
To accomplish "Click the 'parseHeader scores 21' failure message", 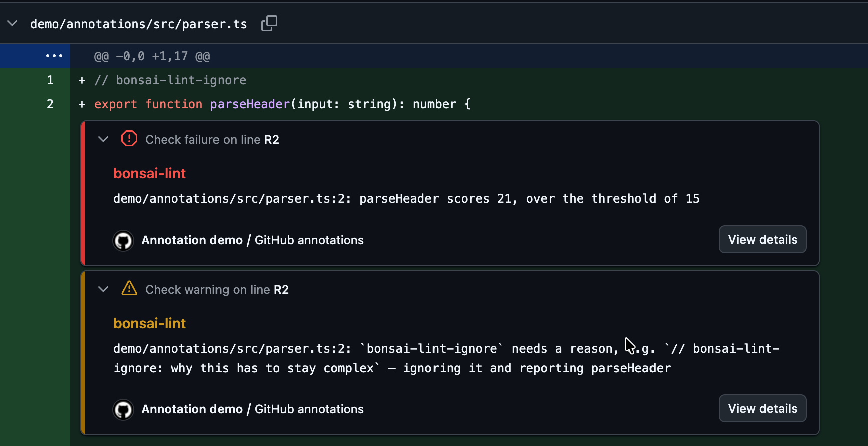I will click(406, 199).
